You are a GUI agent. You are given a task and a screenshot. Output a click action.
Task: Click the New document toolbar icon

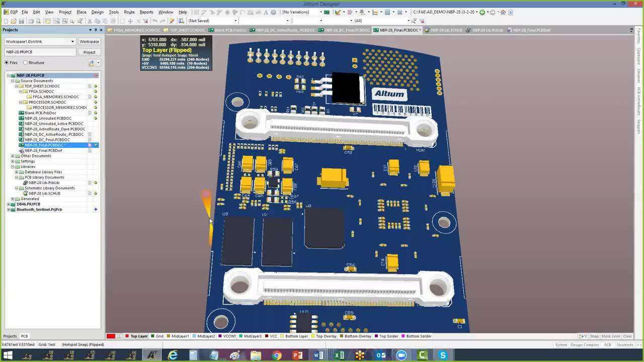6,21
